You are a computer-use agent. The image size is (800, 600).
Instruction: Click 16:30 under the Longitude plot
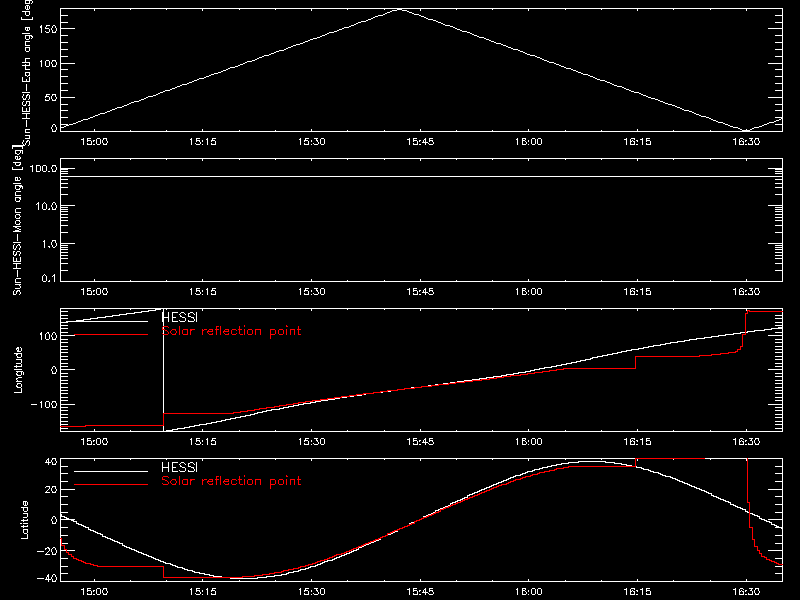746,442
